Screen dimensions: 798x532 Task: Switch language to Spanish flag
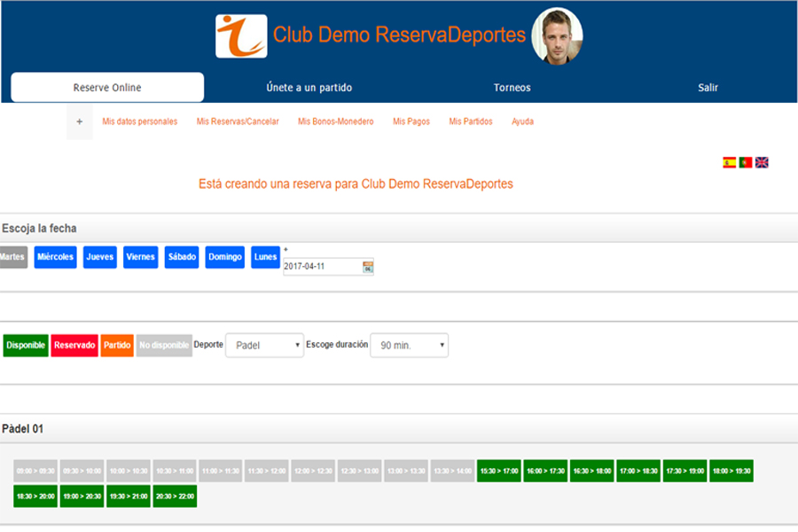[x=729, y=162]
